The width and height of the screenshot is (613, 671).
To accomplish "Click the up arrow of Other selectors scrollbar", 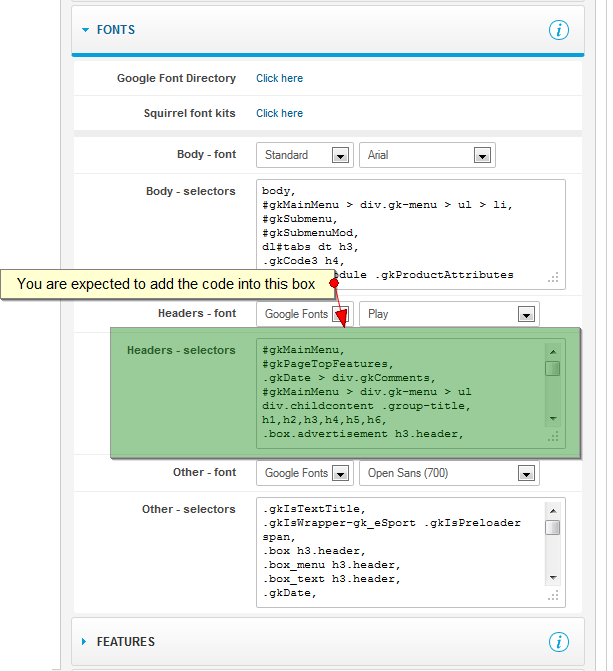I will [x=553, y=511].
